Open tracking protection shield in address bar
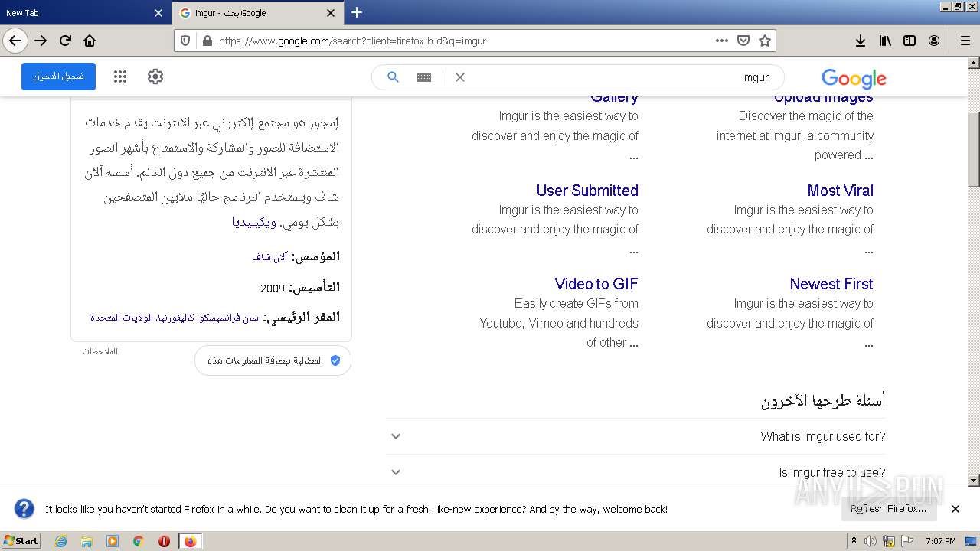 (185, 41)
